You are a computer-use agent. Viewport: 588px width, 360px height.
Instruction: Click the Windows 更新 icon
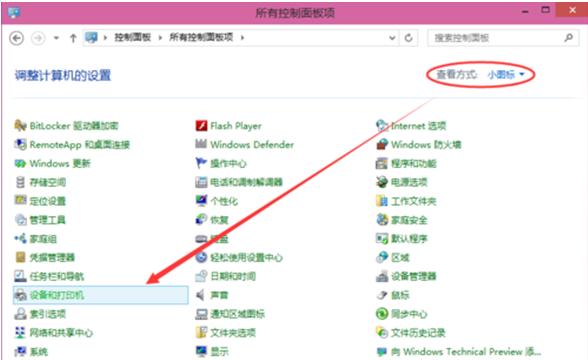click(x=20, y=163)
